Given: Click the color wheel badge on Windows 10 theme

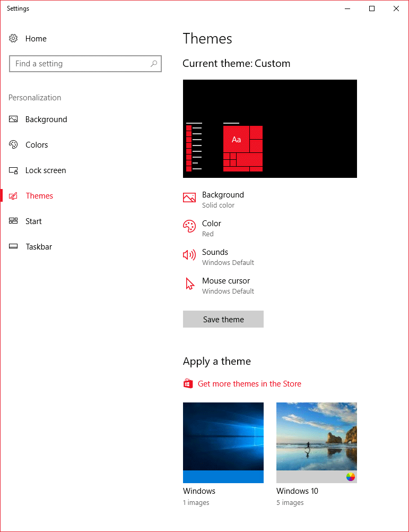Looking at the screenshot, I should 350,477.
